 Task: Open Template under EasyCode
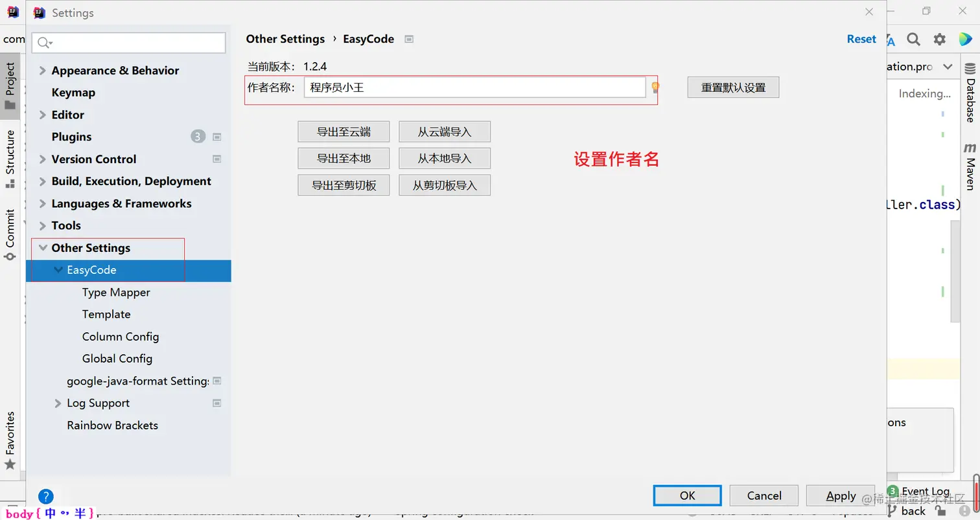tap(106, 314)
